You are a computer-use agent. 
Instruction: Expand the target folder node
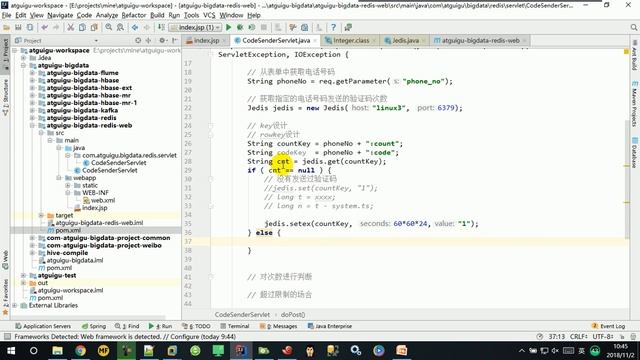click(x=41, y=215)
